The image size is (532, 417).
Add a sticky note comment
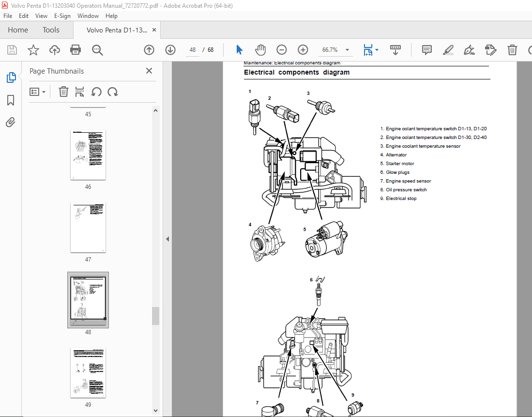coord(427,50)
